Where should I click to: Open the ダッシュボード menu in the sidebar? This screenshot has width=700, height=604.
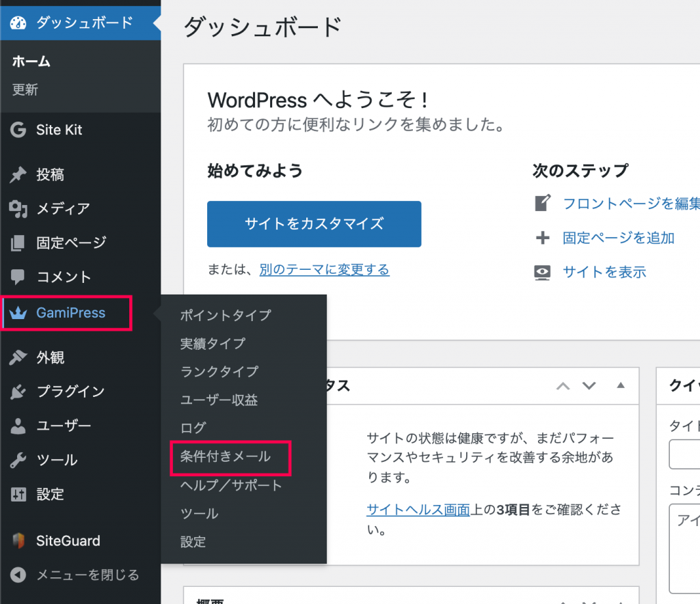81,23
